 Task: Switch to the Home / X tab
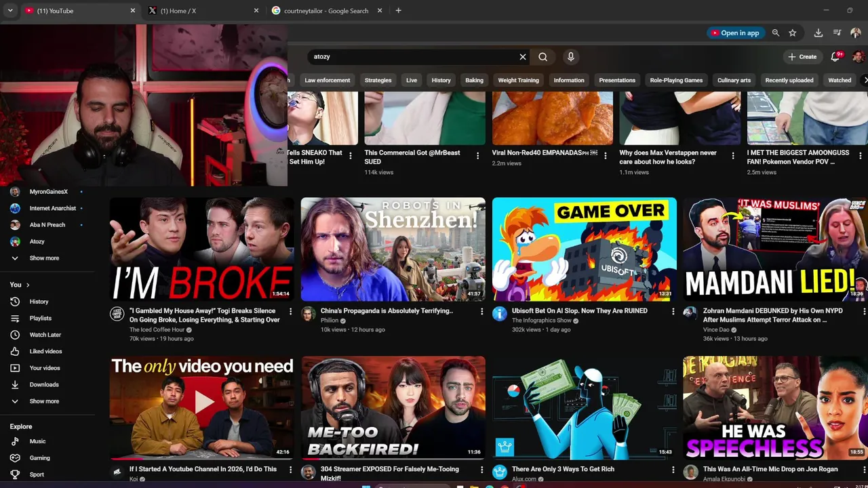tap(203, 11)
